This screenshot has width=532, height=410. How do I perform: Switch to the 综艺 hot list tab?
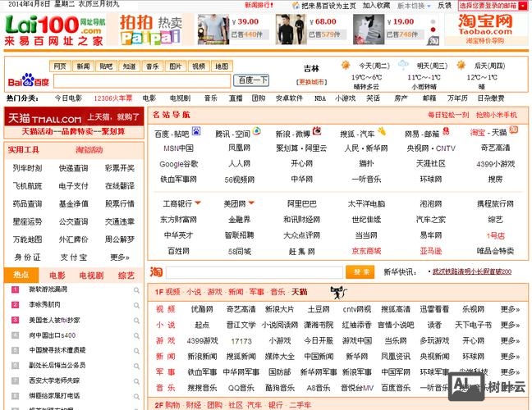tap(126, 276)
